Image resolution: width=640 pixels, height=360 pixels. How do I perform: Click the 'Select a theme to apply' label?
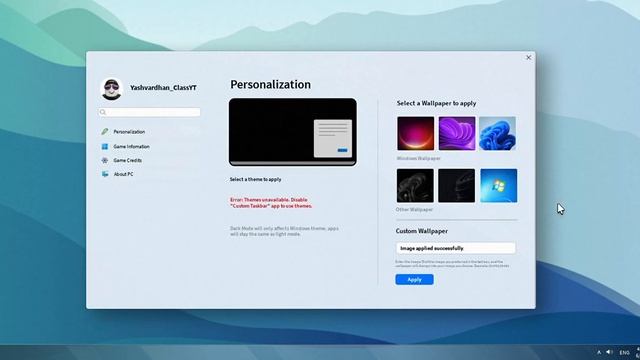point(256,179)
